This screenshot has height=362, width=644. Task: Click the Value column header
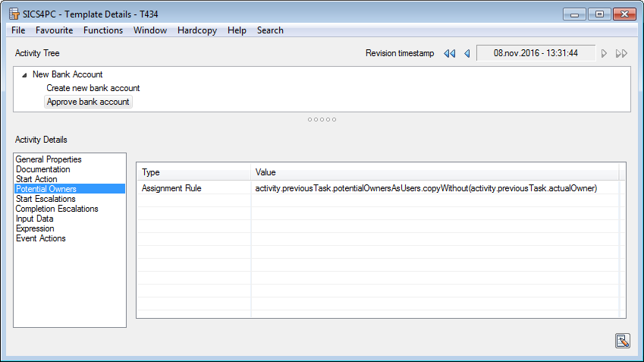coord(434,172)
